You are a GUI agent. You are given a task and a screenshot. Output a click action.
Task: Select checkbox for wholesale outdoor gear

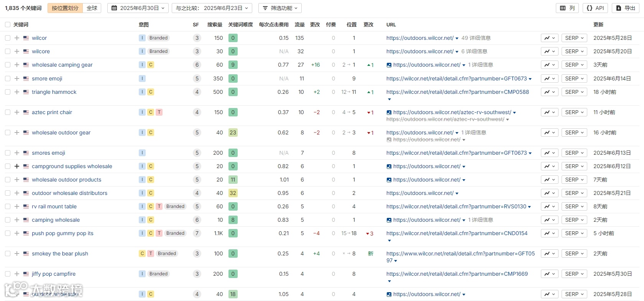click(x=8, y=133)
